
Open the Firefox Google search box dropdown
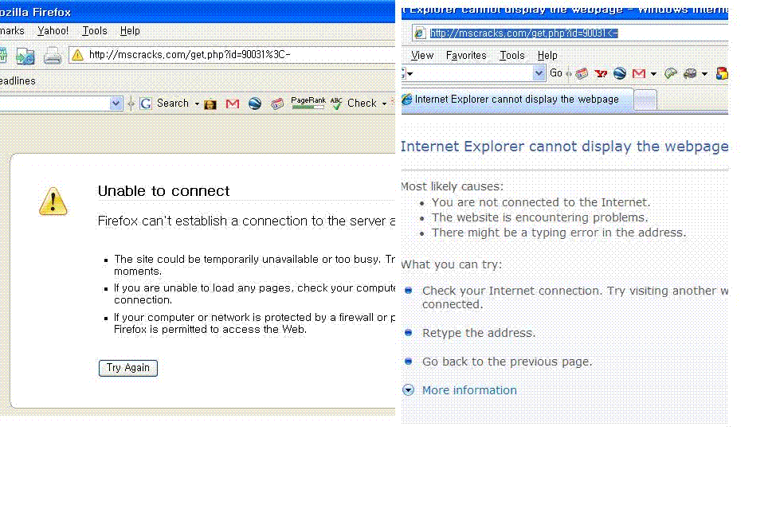pos(116,104)
